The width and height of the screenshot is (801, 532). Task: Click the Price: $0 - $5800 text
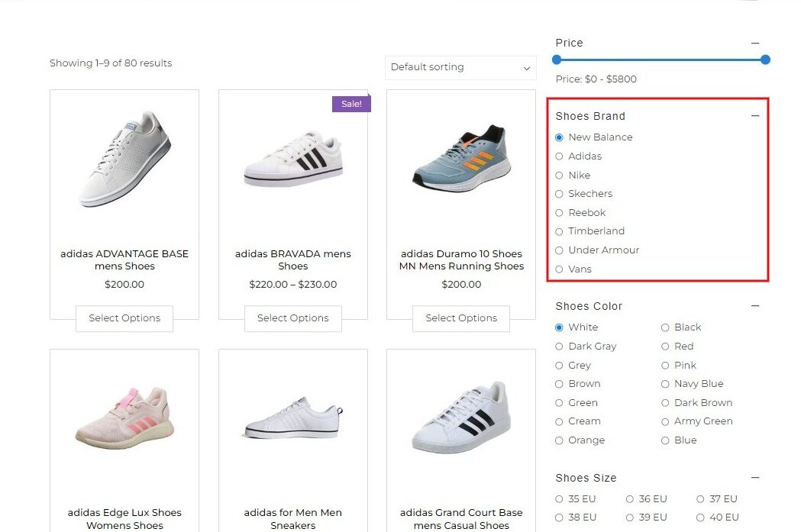pos(596,79)
